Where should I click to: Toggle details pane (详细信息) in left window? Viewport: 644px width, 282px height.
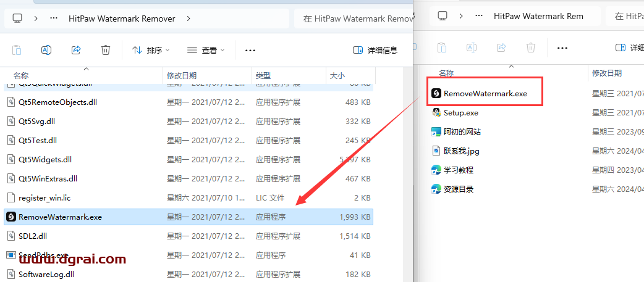(x=375, y=50)
